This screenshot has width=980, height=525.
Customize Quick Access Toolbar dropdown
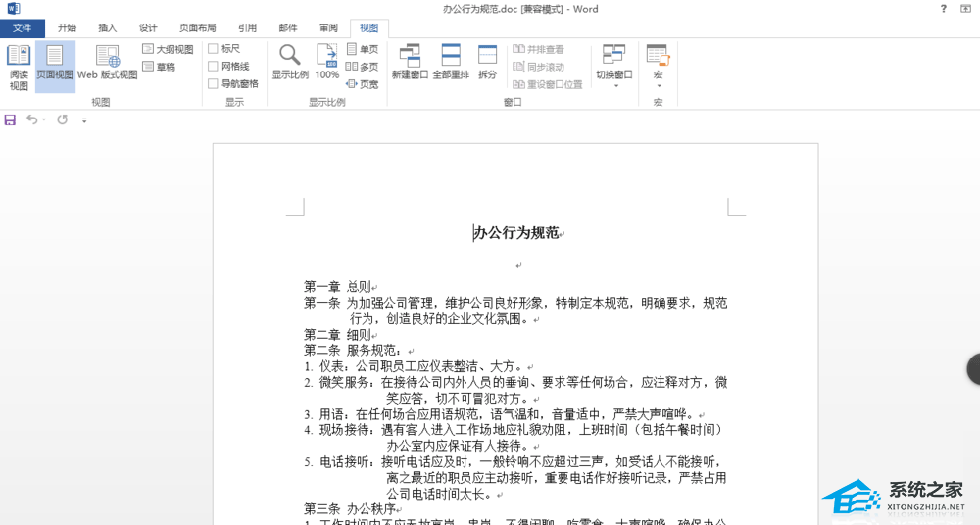point(84,120)
